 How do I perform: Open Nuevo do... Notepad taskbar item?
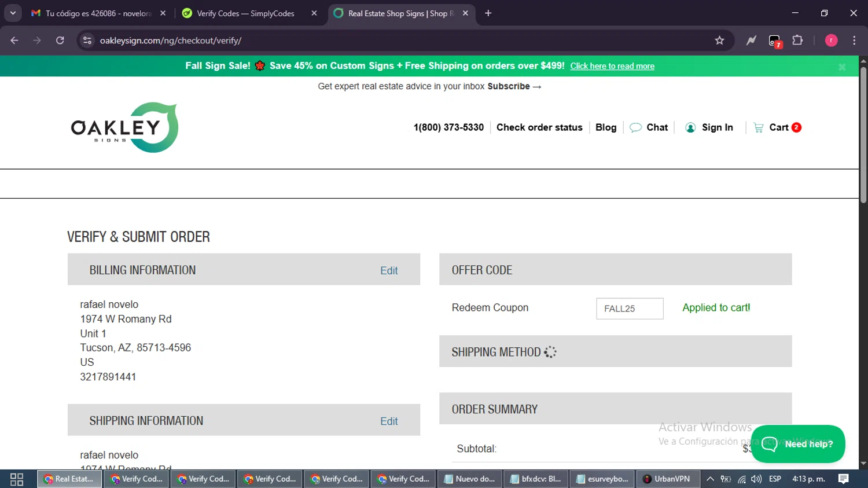469,479
